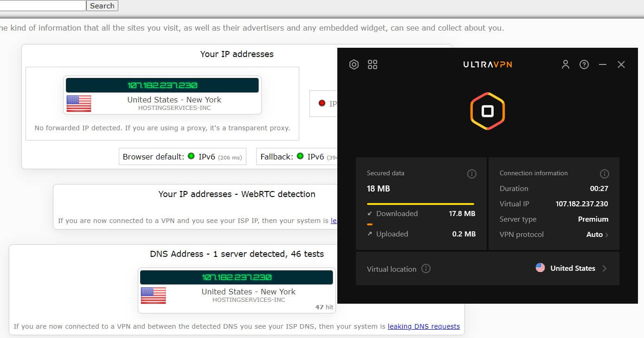644x338 pixels.
Task: Expand the United States virtual location chevron
Action: (x=604, y=268)
